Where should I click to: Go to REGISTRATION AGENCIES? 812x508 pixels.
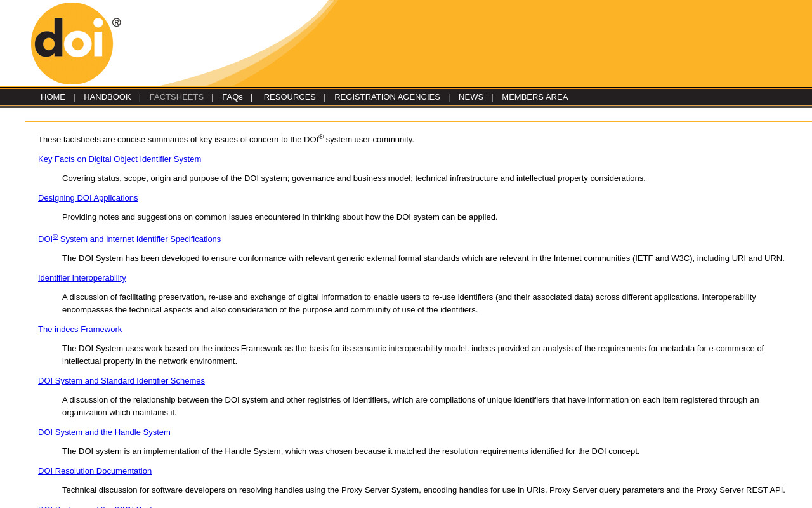(387, 97)
